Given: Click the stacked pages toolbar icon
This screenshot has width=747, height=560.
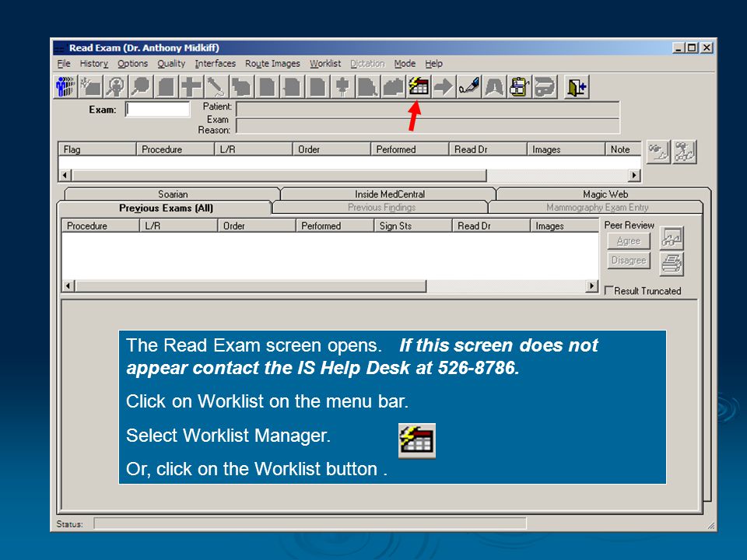Looking at the screenshot, I should (242, 87).
